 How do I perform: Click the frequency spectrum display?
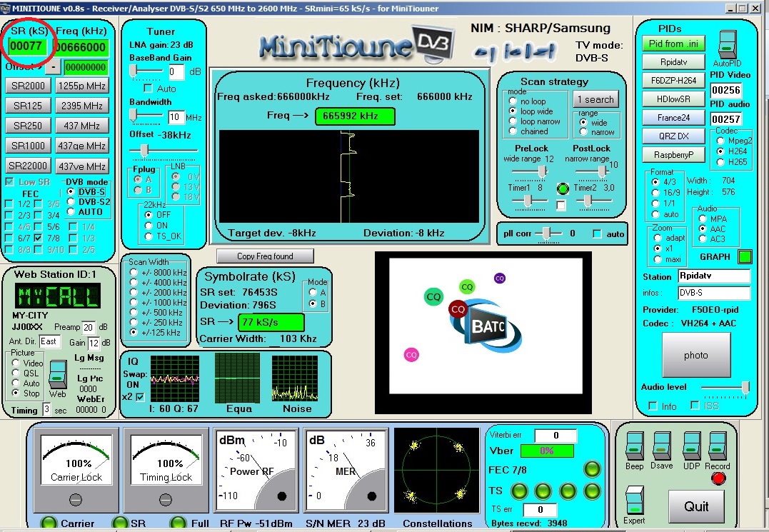tap(348, 176)
